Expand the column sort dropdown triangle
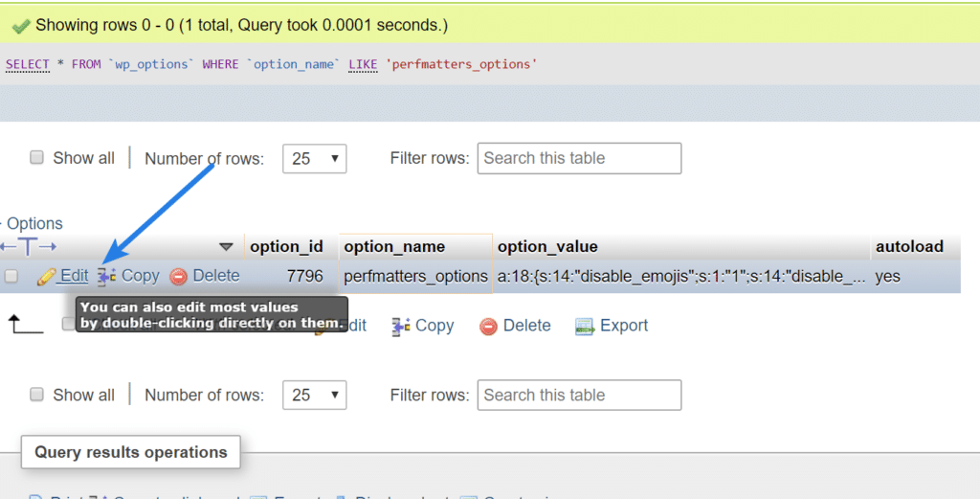The width and height of the screenshot is (980, 499). [x=226, y=247]
